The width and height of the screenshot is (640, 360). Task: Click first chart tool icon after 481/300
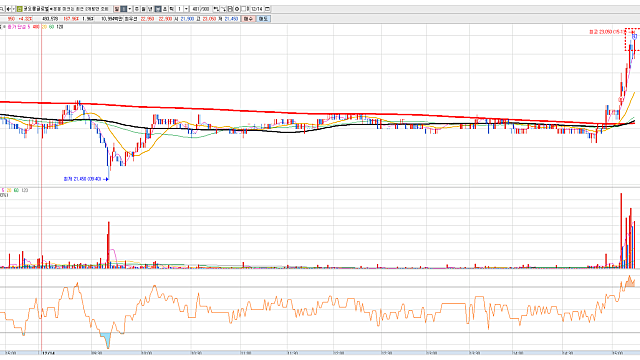[x=216, y=9]
